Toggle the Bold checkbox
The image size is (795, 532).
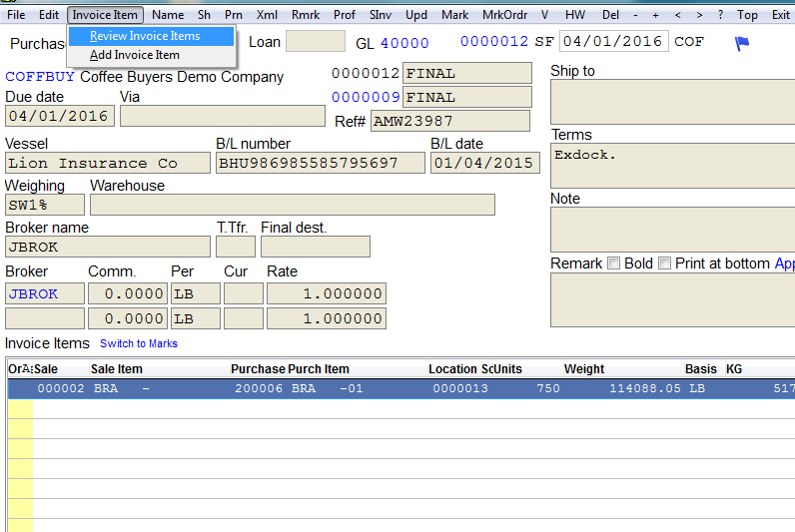point(613,263)
